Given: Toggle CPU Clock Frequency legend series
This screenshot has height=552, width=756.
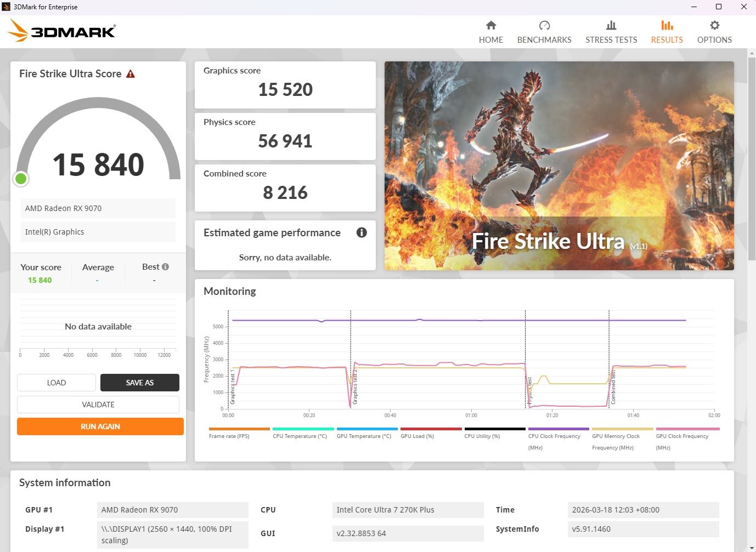Looking at the screenshot, I should pyautogui.click(x=554, y=436).
